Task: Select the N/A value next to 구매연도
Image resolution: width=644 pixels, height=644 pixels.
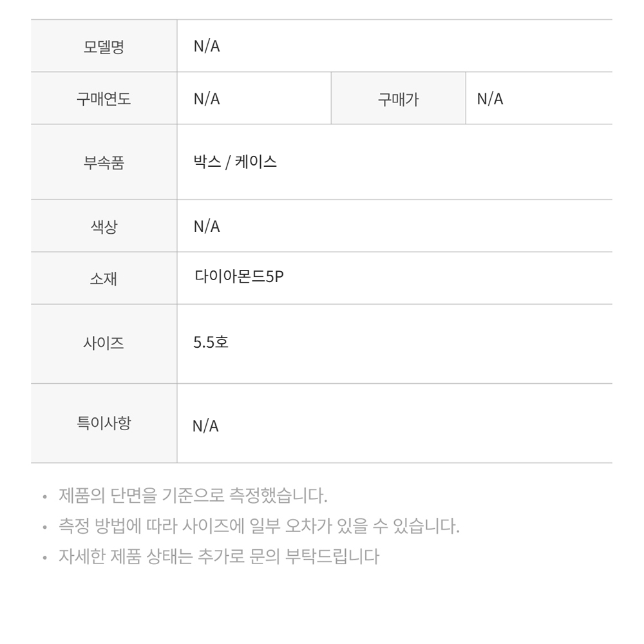Action: click(x=207, y=99)
